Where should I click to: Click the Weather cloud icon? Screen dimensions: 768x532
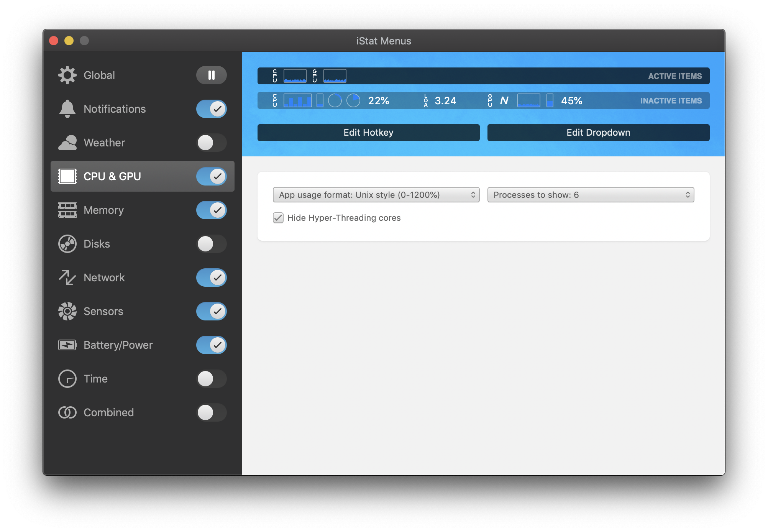point(67,143)
